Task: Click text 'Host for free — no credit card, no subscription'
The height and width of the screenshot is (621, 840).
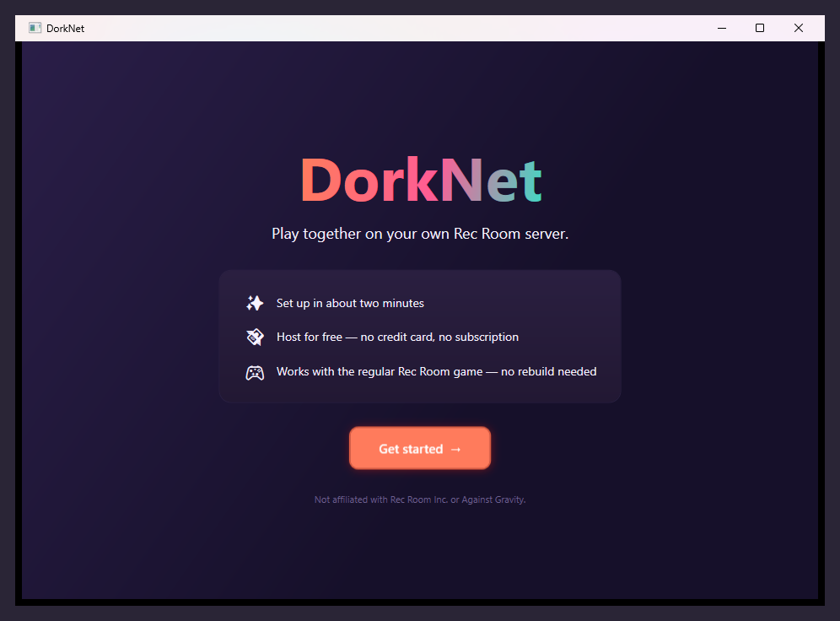Action: pyautogui.click(x=397, y=337)
